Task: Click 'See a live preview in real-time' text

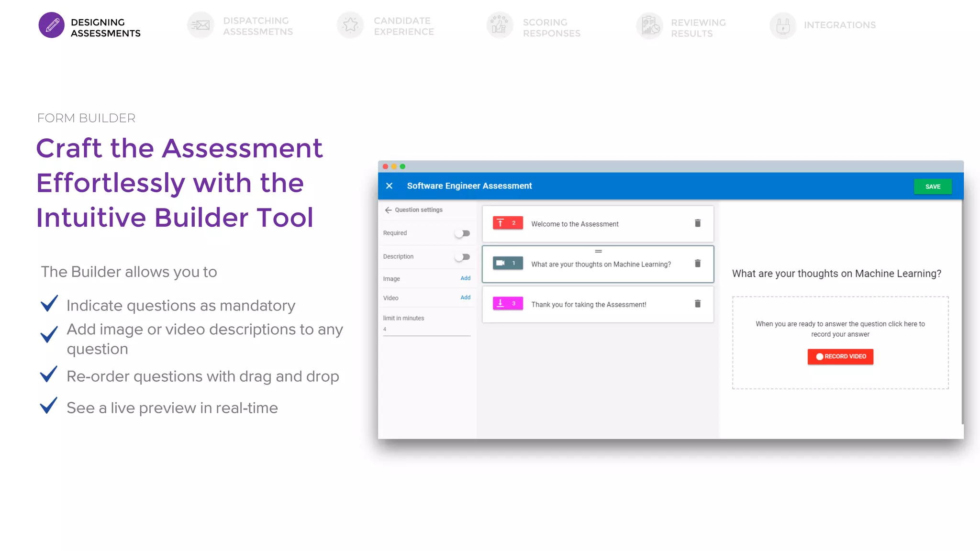Action: 172,408
